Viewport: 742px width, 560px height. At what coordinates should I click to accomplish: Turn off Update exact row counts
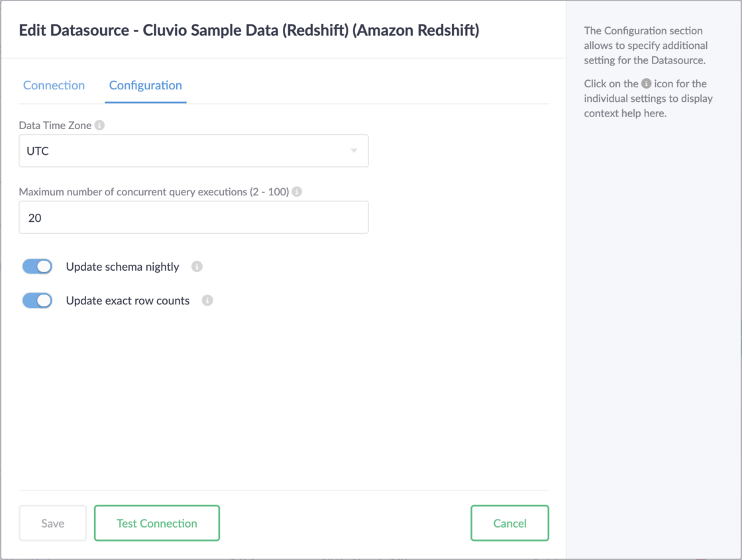pos(37,301)
